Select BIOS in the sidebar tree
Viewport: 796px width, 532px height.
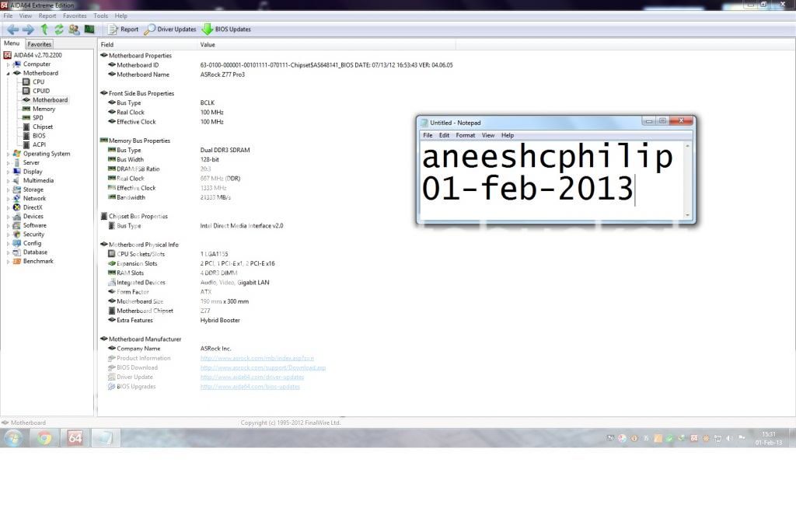[x=39, y=136]
